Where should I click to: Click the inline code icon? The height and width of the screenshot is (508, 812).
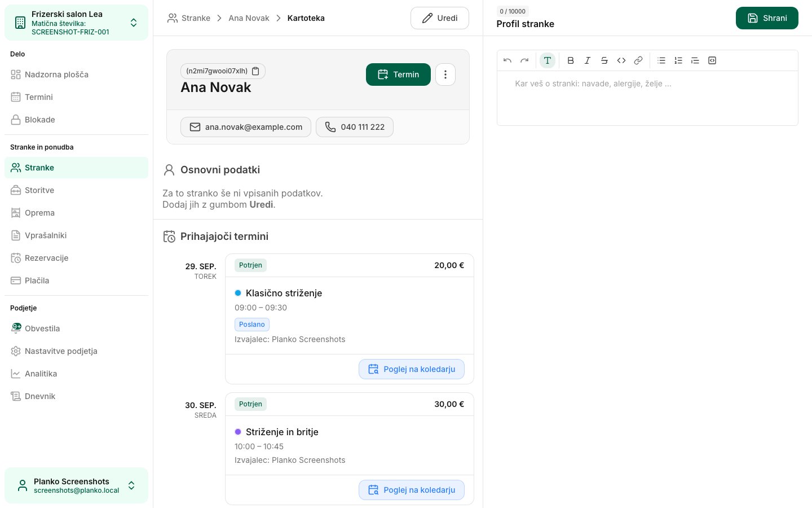coord(621,60)
